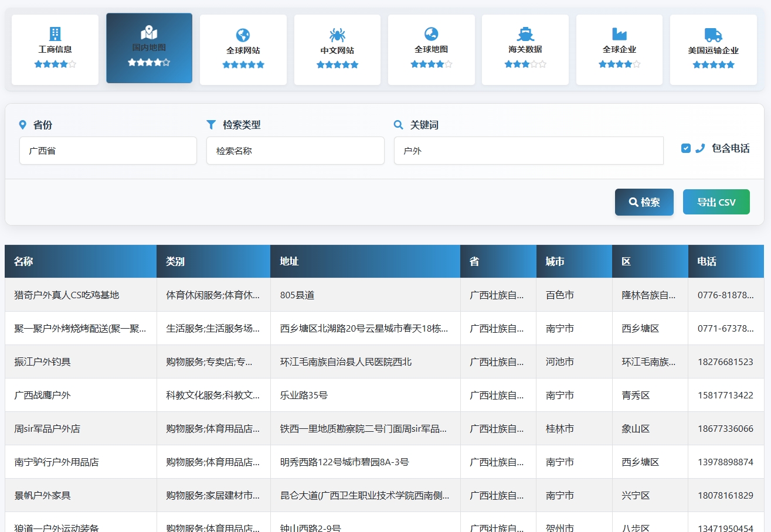771x532 pixels.
Task: Click the phone number 18276681523
Action: (725, 362)
